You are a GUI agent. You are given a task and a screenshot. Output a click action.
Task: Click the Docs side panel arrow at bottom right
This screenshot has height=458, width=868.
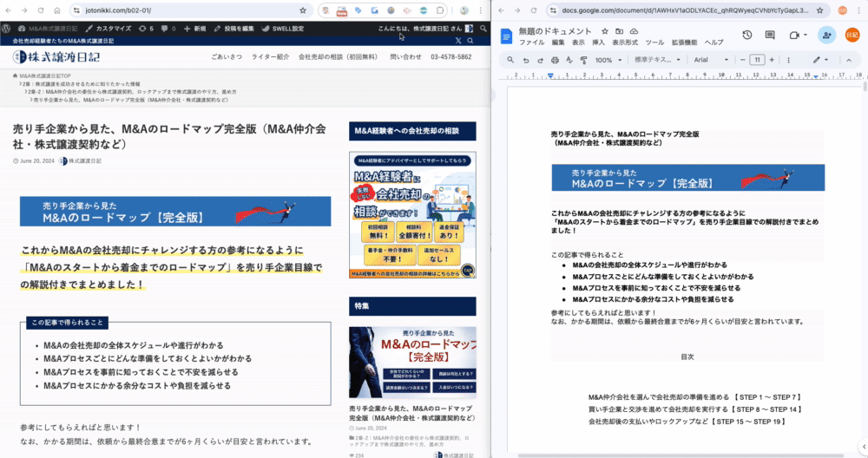point(863,447)
